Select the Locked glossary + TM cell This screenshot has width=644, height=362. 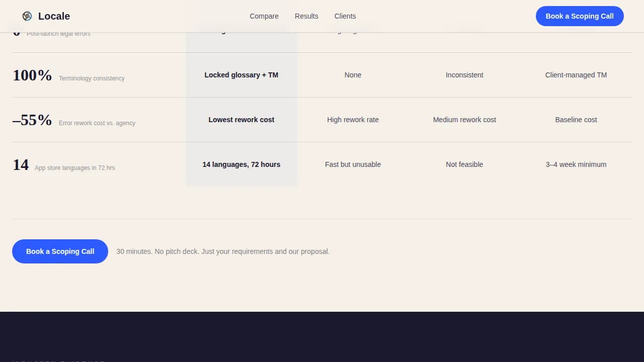242,75
